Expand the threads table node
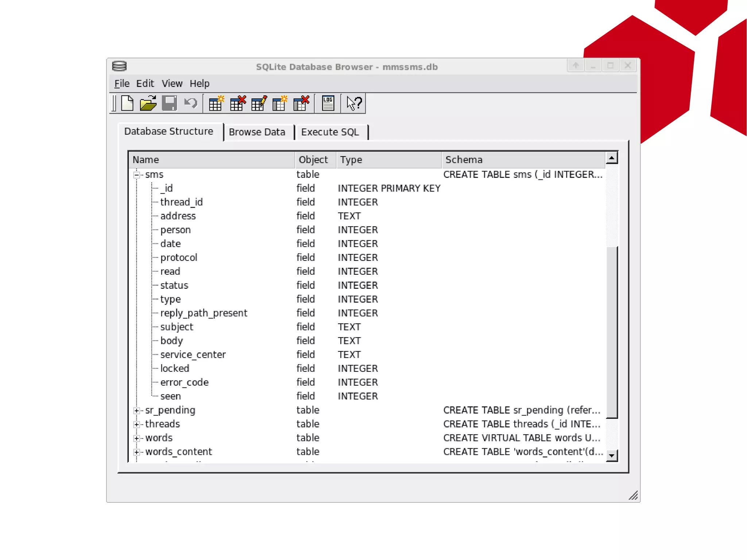 (x=137, y=425)
